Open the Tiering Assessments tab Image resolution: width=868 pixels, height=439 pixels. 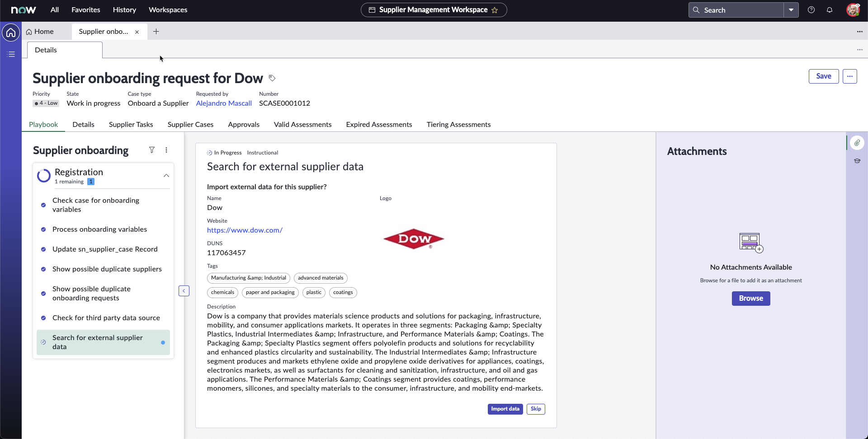pyautogui.click(x=458, y=125)
